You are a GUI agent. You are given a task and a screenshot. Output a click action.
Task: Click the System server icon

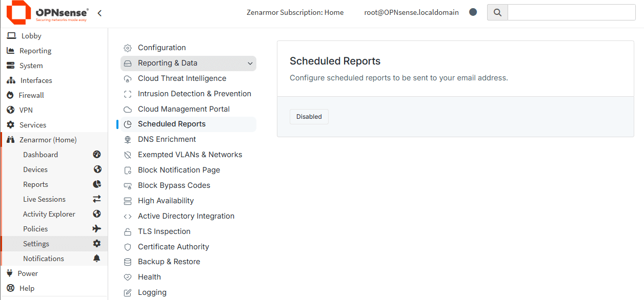click(x=10, y=66)
